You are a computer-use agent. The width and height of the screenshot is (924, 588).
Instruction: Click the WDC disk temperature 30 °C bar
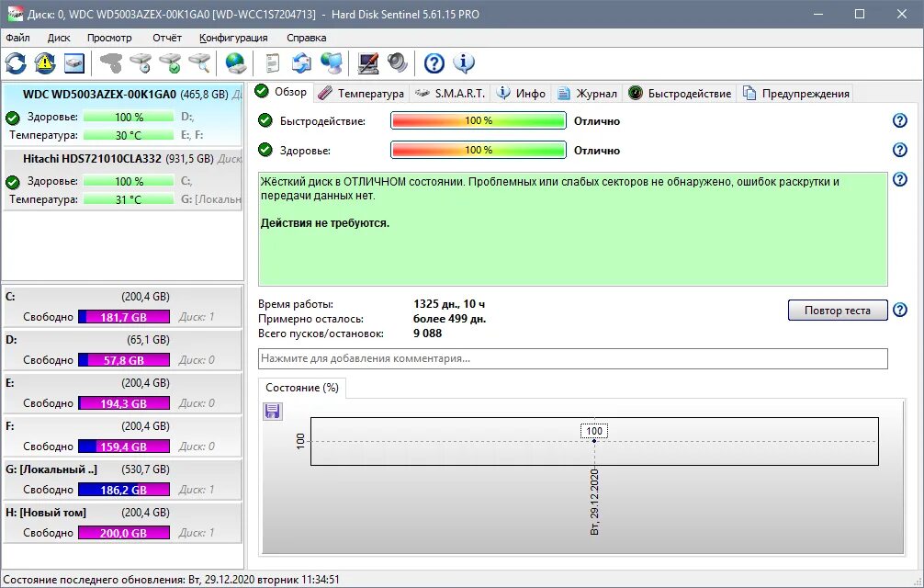[x=129, y=135]
